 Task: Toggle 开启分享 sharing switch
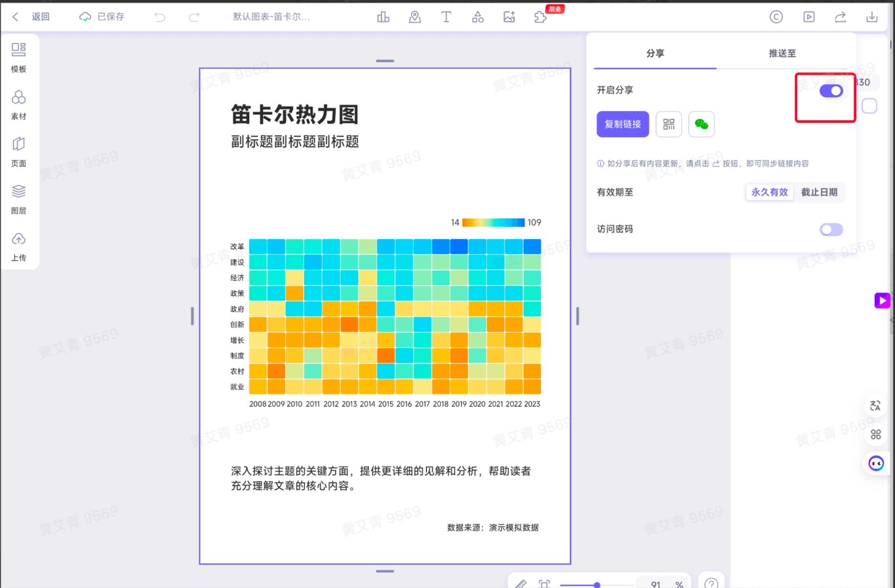831,91
